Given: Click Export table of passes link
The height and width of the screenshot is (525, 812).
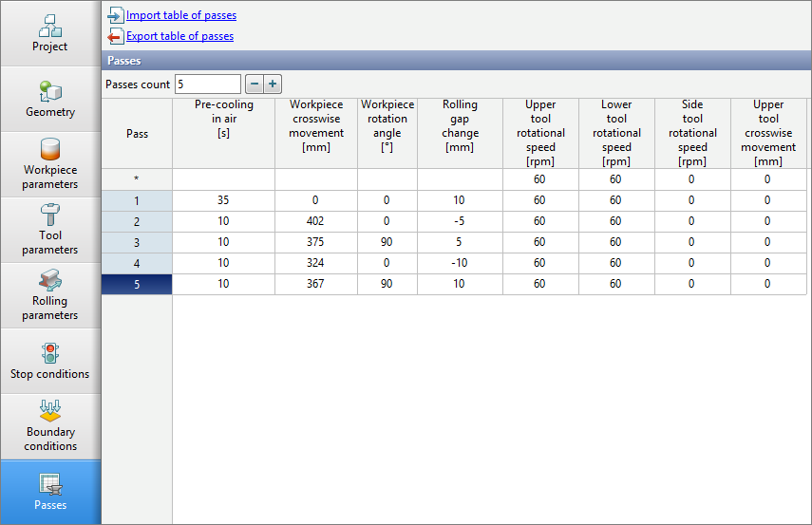Looking at the screenshot, I should [x=179, y=36].
